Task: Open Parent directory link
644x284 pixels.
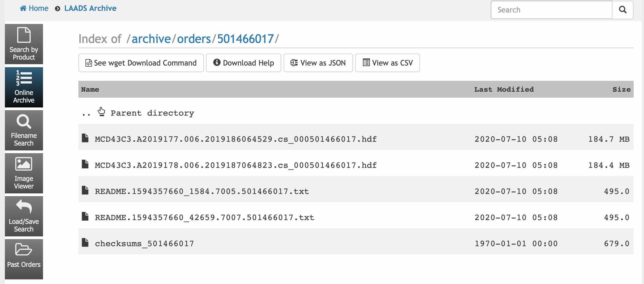Action: click(152, 113)
